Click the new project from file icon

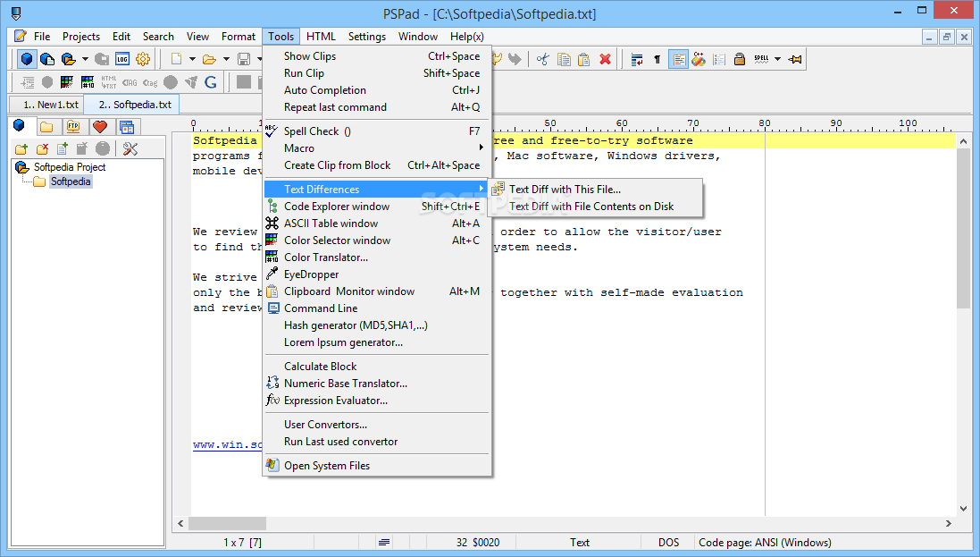coord(47,59)
